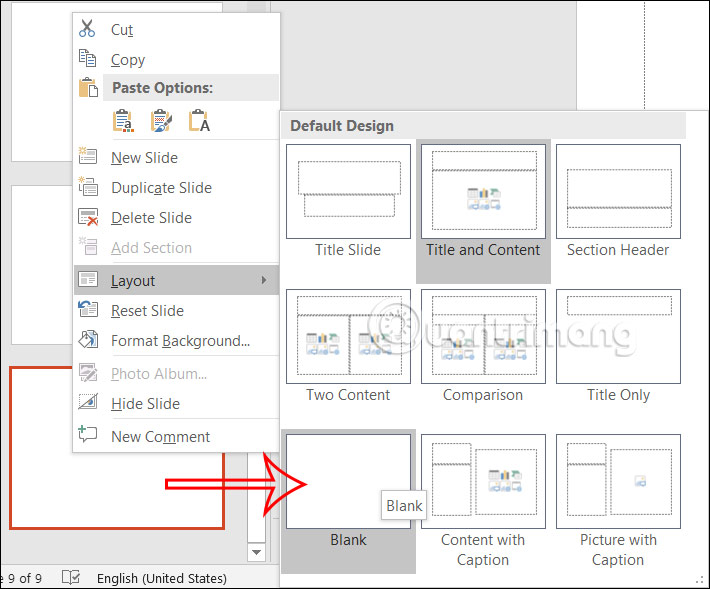Click the Paste clipboard icon beside Paste Options
This screenshot has height=589, width=710.
point(88,87)
